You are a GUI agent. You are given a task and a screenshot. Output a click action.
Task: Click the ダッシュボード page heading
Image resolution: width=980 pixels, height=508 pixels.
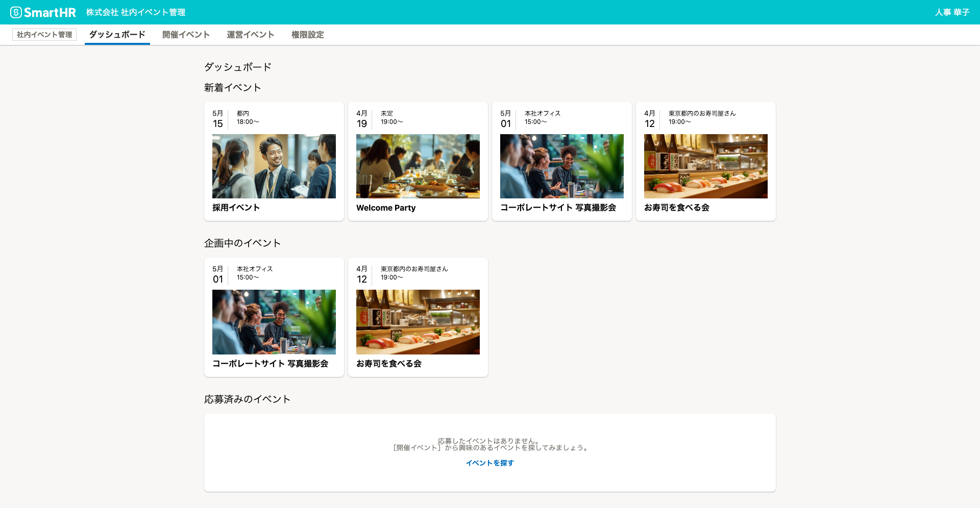[x=238, y=67]
